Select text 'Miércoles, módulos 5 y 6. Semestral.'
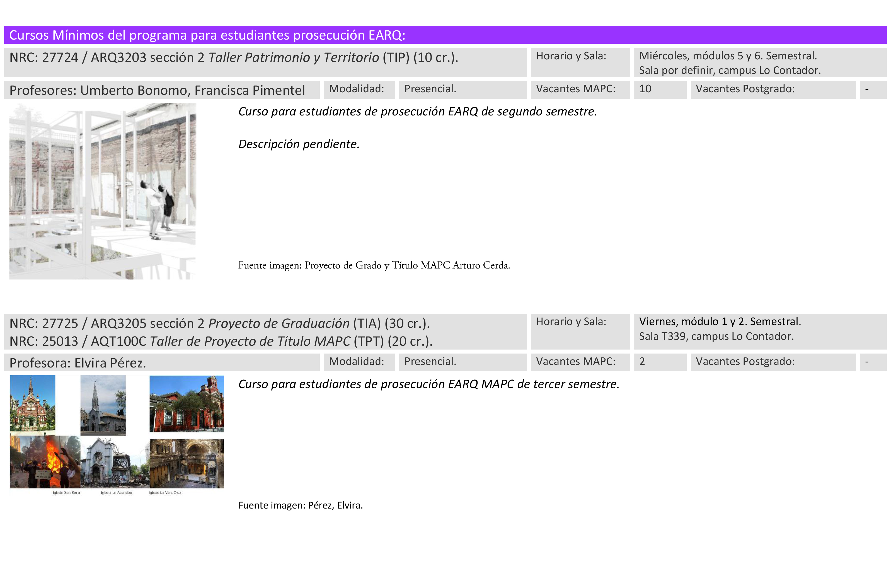The image size is (891, 588). tap(728, 56)
